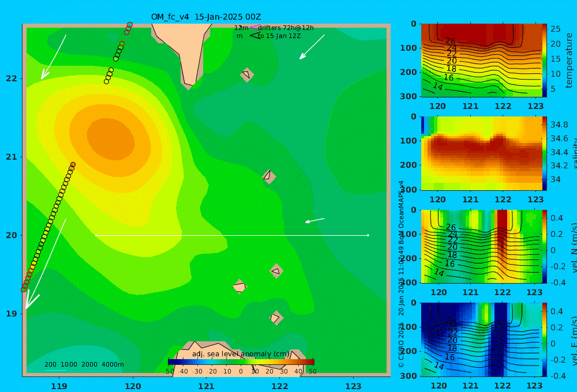The image size is (577, 392).
Task: Click the 'drifters 72h@12h' legend text
Action: (x=286, y=28)
